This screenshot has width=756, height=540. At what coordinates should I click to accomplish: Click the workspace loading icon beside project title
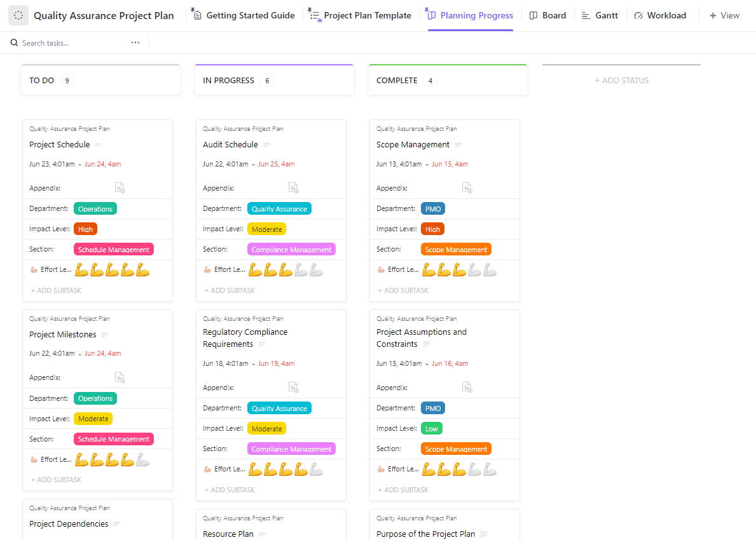[18, 16]
